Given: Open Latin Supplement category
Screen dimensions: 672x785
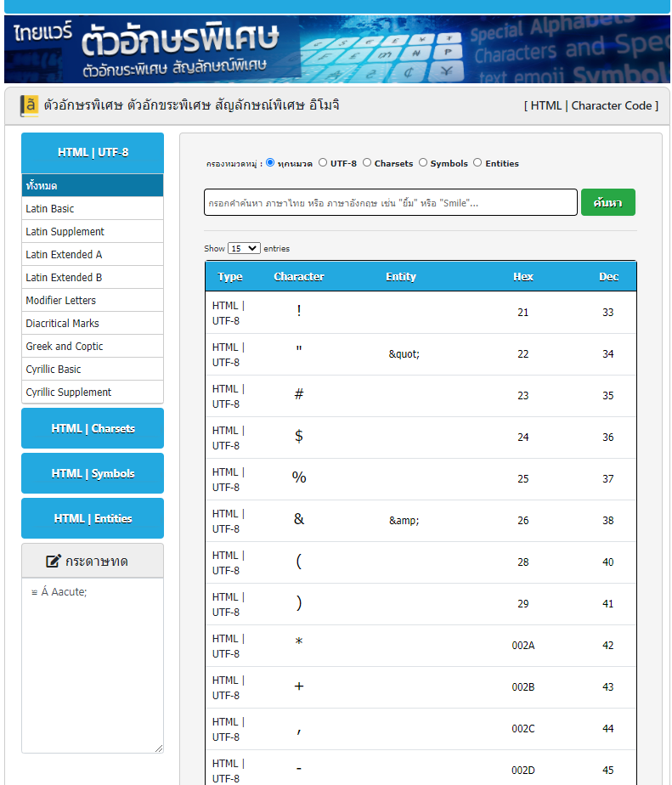Looking at the screenshot, I should click(93, 231).
